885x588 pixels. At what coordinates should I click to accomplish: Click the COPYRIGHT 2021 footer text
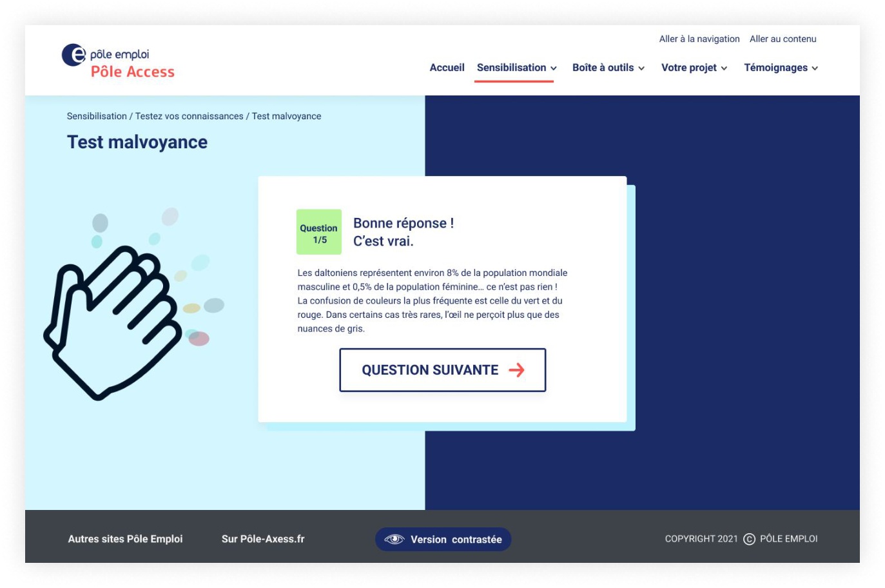(701, 539)
